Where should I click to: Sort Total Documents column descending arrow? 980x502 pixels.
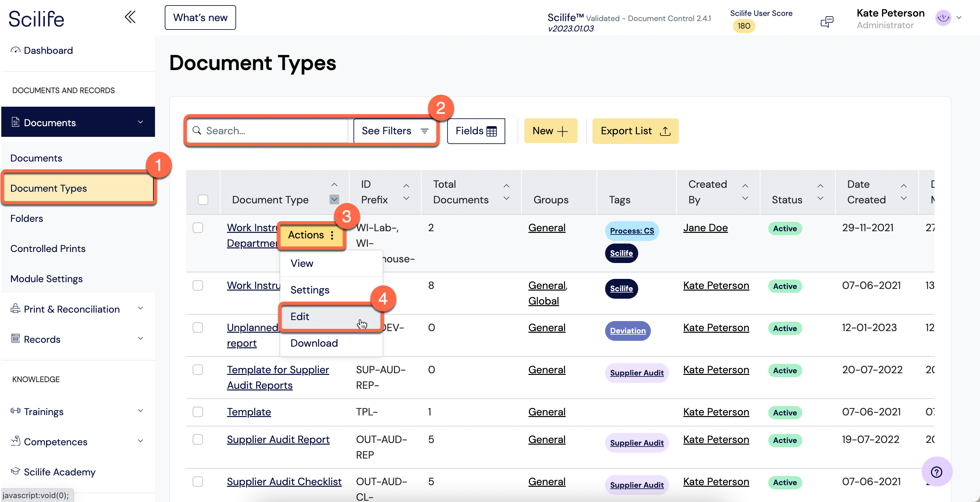506,198
